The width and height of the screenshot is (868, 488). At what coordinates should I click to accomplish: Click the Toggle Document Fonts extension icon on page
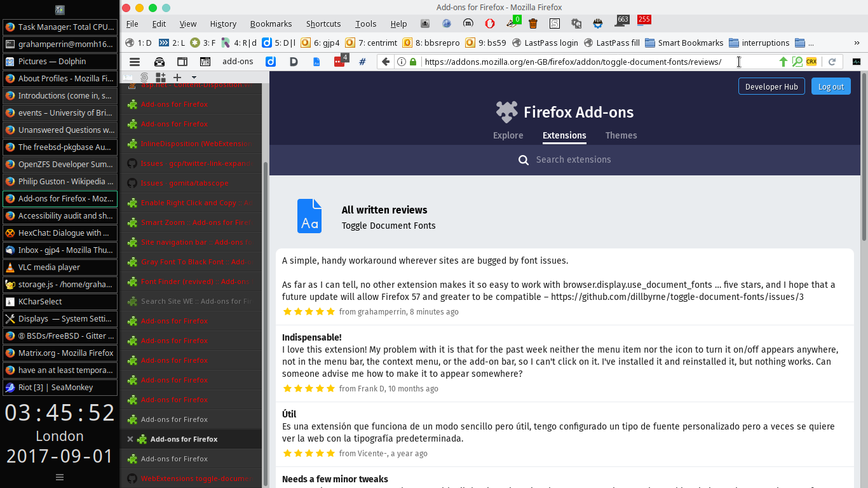click(x=309, y=216)
